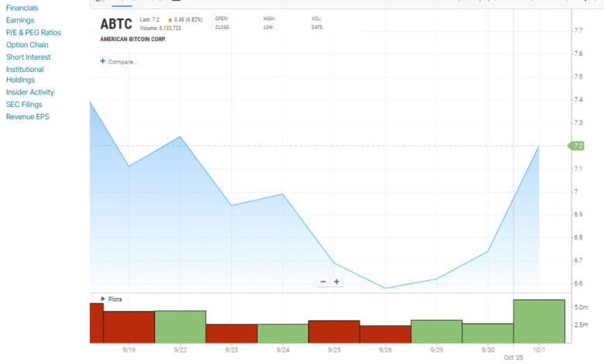View the Option Chain page

28,45
